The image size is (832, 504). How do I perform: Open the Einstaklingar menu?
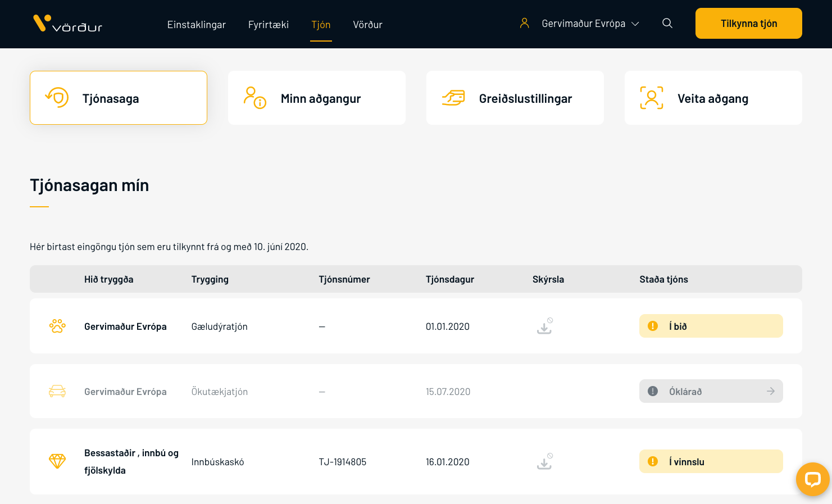(x=196, y=25)
